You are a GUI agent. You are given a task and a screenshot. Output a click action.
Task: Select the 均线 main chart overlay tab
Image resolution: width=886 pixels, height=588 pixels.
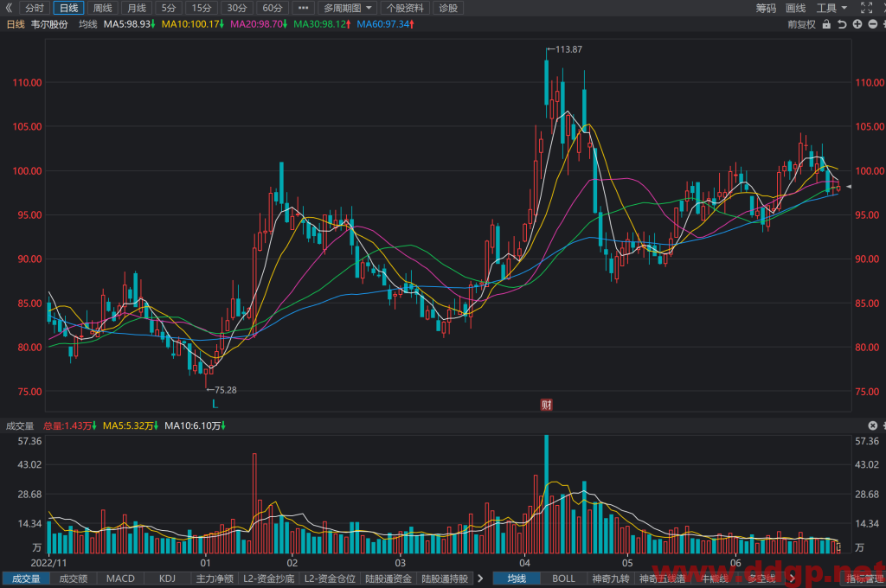click(x=517, y=578)
